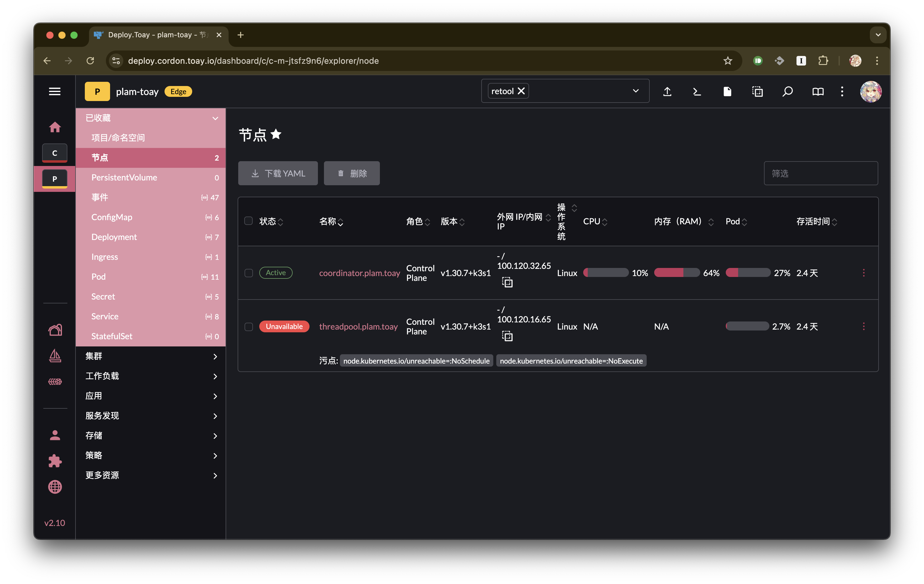Open the threadpool.plam.toay node link

pos(358,327)
